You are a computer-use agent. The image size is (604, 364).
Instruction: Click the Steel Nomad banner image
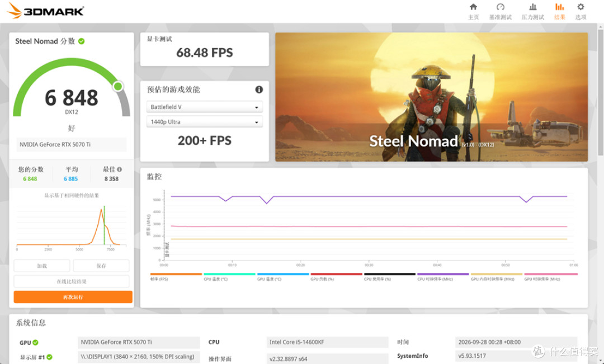[431, 97]
